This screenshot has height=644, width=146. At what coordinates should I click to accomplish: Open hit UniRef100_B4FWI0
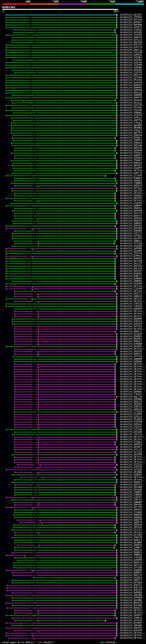[131, 22]
